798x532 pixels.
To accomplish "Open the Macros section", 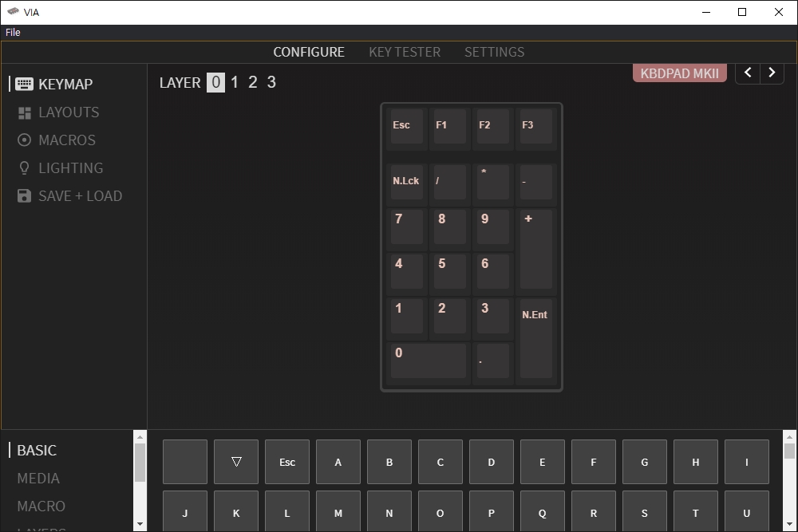I will pos(57,140).
